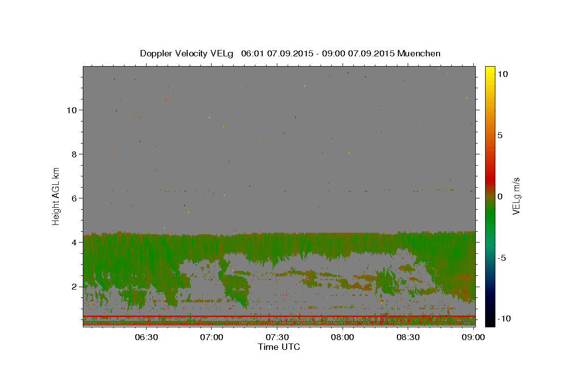Click the colorbar value -5 label

pyautogui.click(x=502, y=258)
